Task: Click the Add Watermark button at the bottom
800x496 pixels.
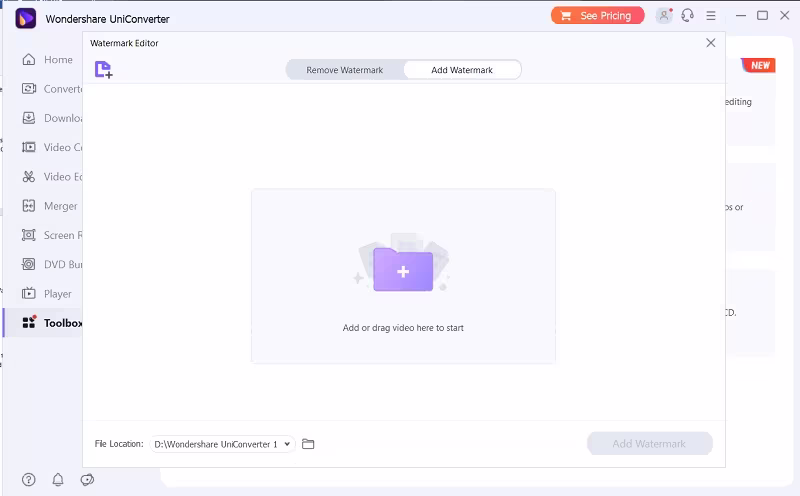Action: 649,443
